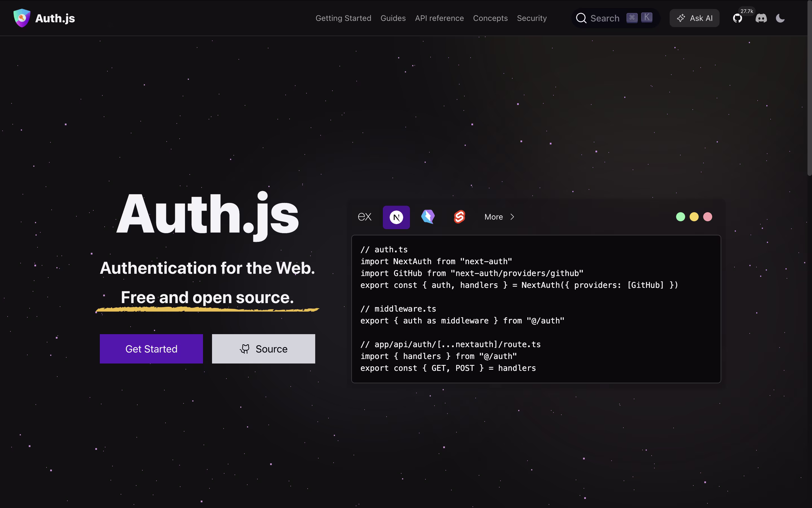Image resolution: width=812 pixels, height=508 pixels.
Task: Open the GitHub repository icon
Action: (737, 18)
